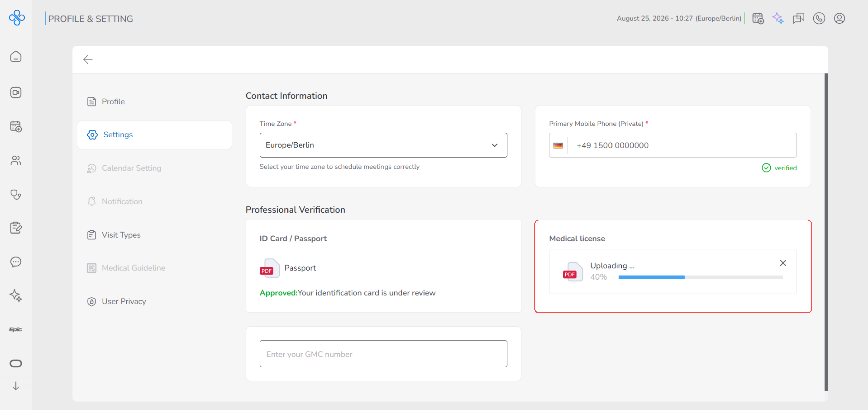Open the video visit sidebar icon

click(16, 92)
